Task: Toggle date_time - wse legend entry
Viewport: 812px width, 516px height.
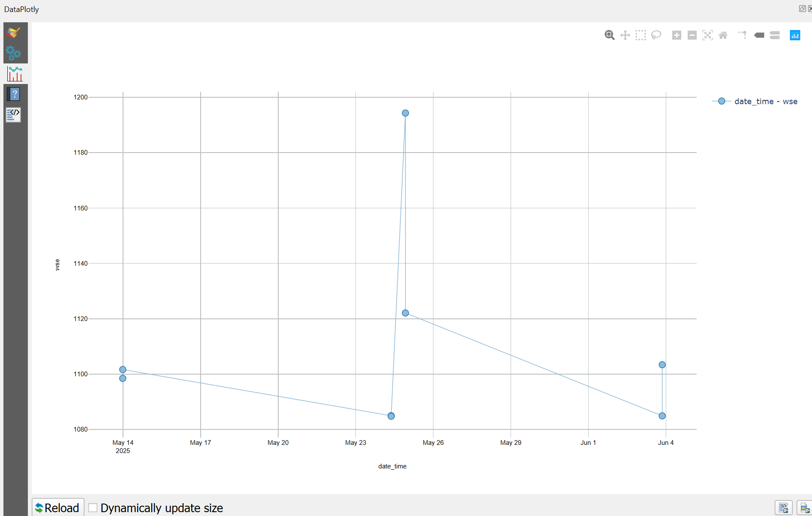Action: (755, 101)
